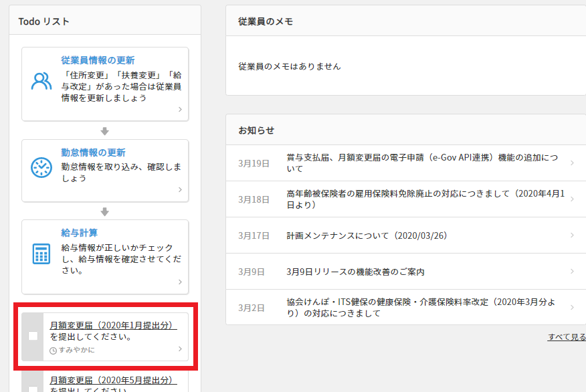The image size is (586, 392).
Task: Click the 従業員情報の更新 heading
Action: coord(98,60)
